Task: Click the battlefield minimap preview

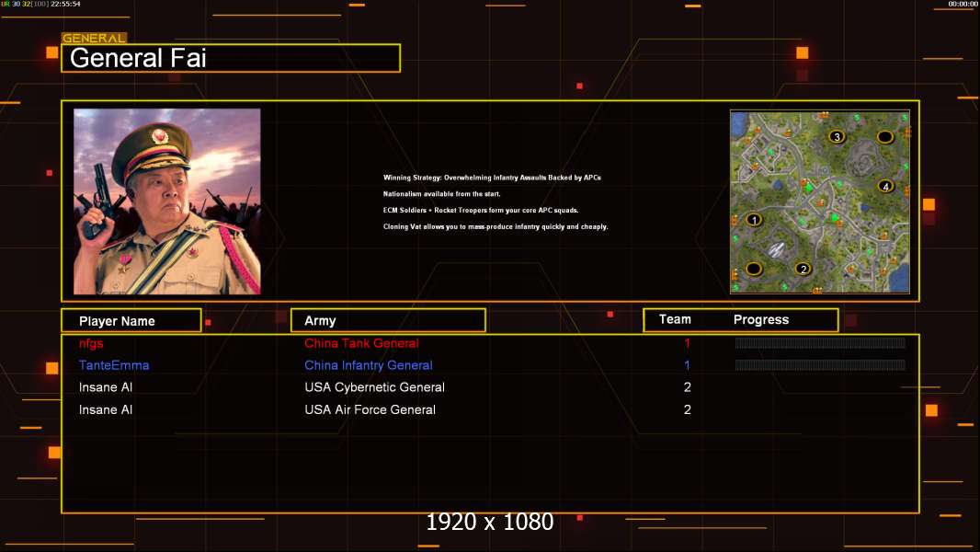Action: tap(819, 201)
